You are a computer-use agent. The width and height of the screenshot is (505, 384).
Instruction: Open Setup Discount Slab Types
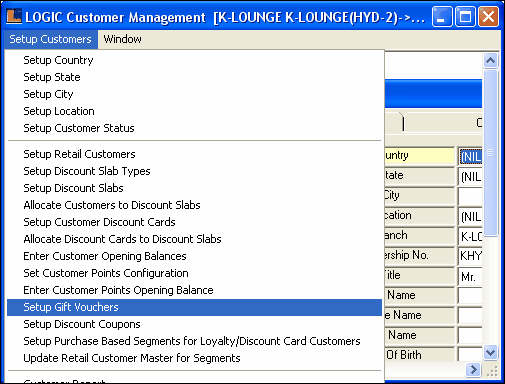[x=194, y=171]
